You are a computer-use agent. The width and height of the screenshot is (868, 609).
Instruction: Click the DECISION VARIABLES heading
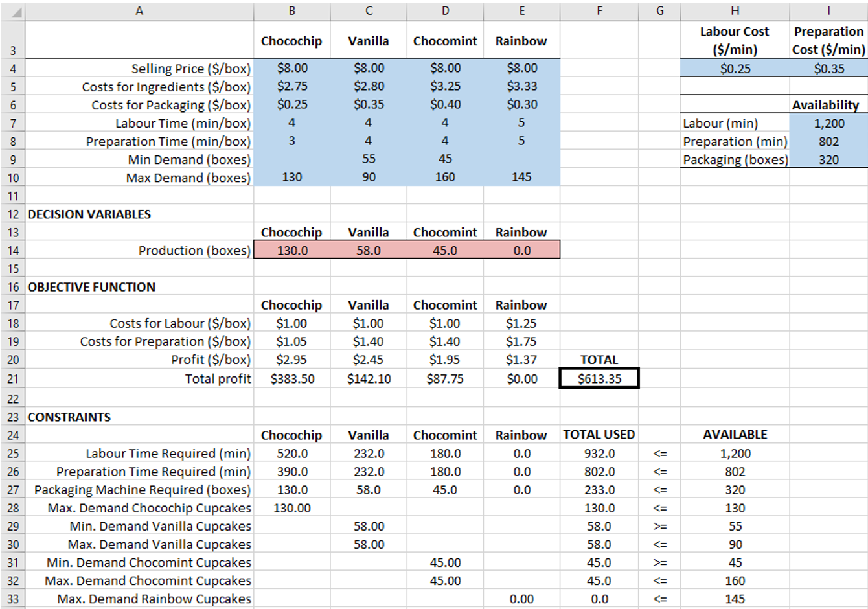(x=89, y=214)
